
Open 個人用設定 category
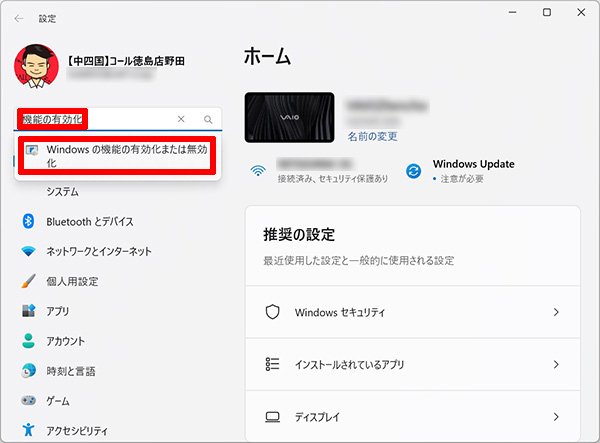[72, 282]
